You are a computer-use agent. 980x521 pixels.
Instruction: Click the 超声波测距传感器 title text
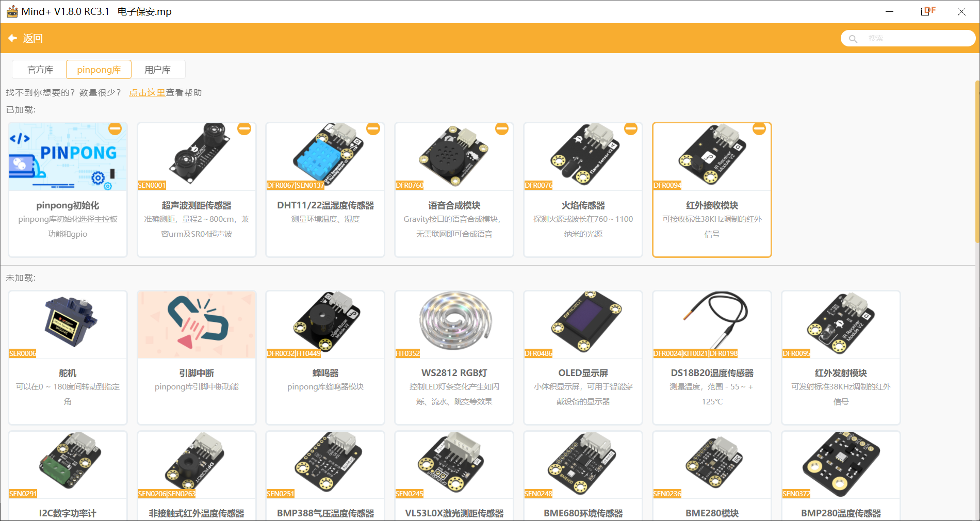click(197, 205)
